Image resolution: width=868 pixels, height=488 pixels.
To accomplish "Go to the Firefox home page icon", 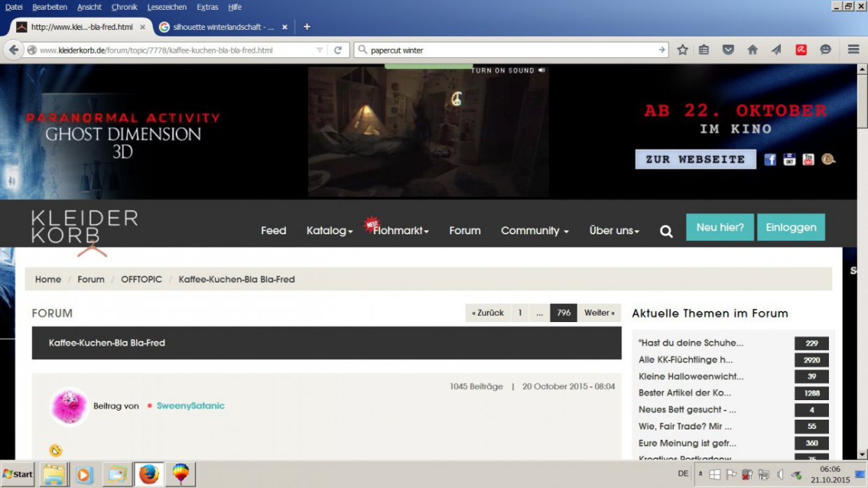I will point(752,49).
